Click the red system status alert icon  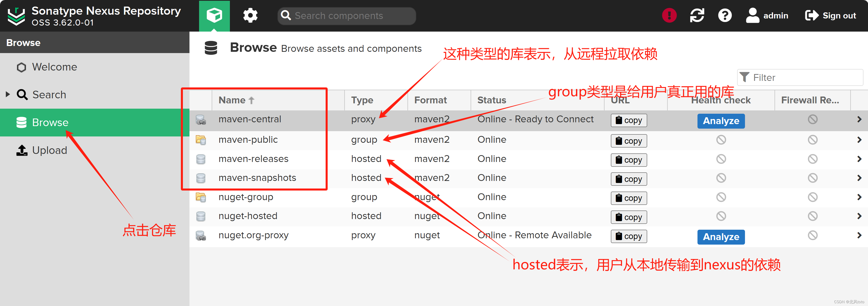coord(669,15)
